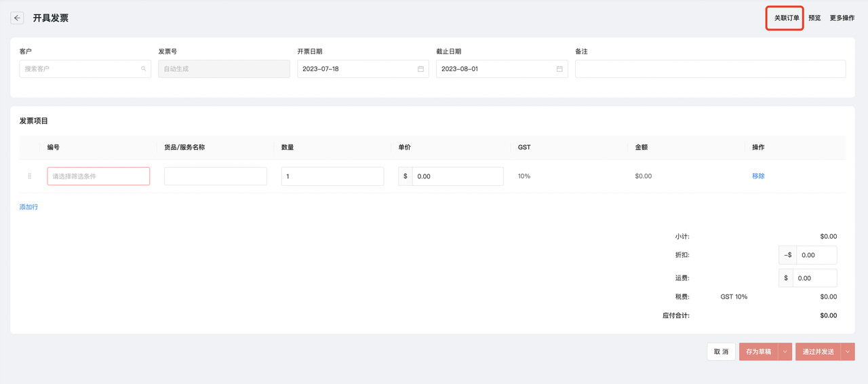Click the 金额 column header

642,147
